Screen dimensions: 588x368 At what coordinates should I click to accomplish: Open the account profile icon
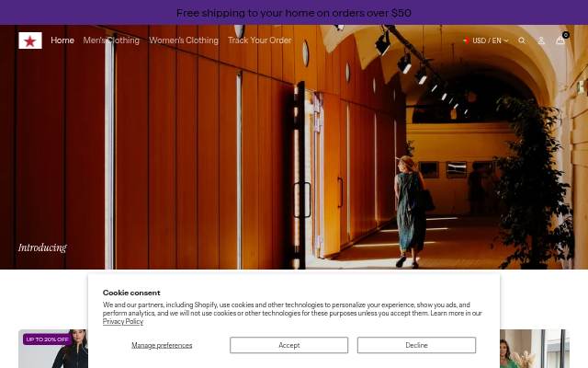tap(541, 40)
